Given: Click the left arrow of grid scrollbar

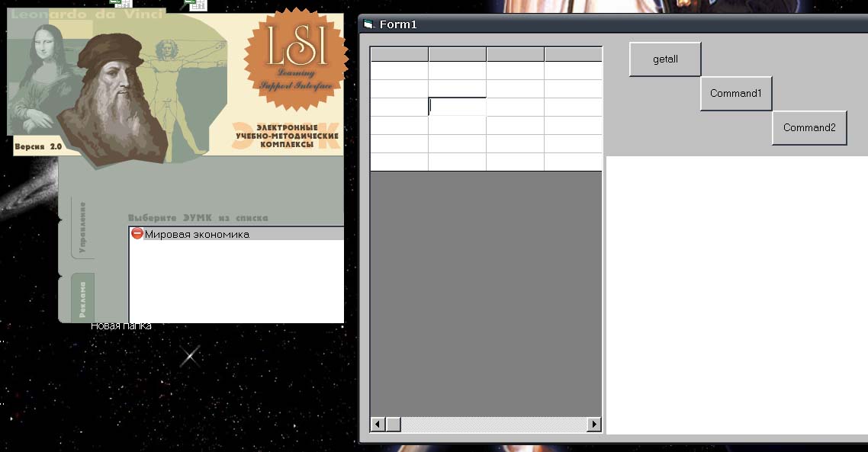Looking at the screenshot, I should [377, 424].
